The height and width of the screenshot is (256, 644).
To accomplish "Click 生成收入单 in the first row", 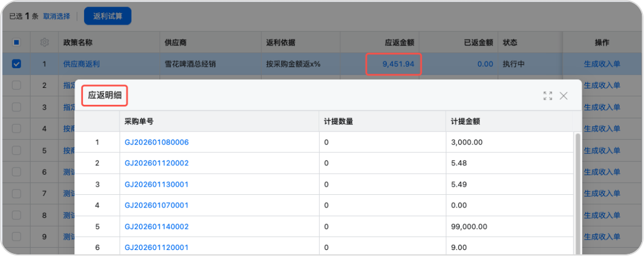I will pos(602,64).
